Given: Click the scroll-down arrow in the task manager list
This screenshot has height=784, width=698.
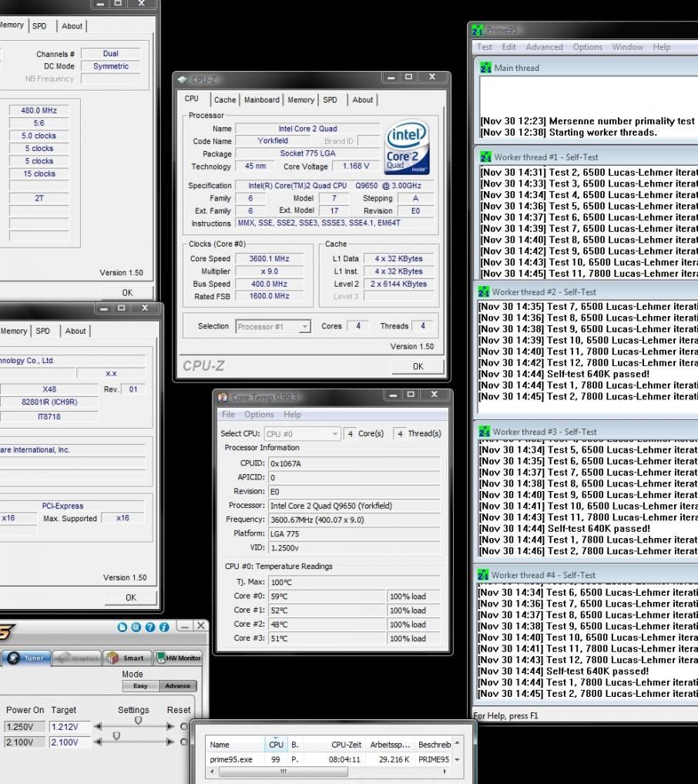Looking at the screenshot, I should click(x=457, y=759).
